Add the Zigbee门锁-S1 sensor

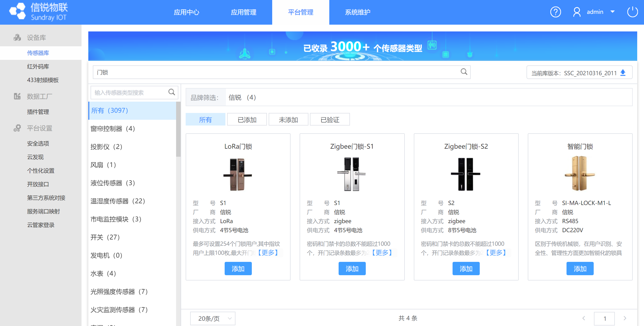(352, 268)
